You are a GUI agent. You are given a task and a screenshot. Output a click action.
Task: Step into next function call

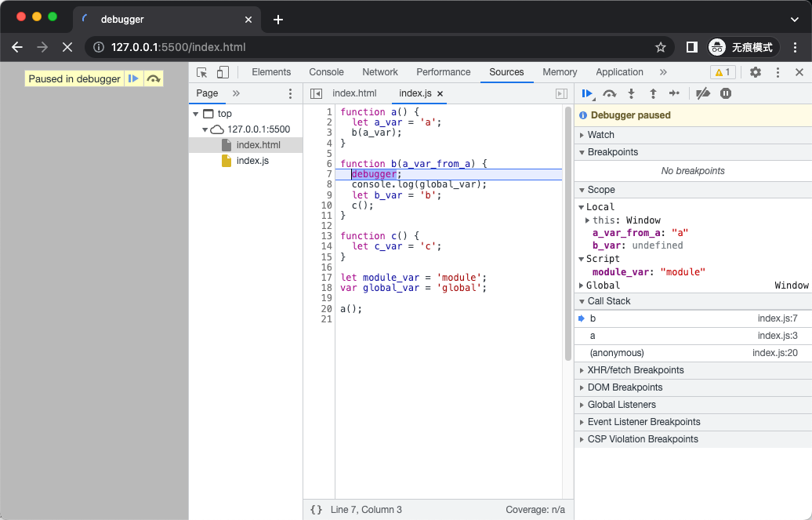click(x=631, y=94)
